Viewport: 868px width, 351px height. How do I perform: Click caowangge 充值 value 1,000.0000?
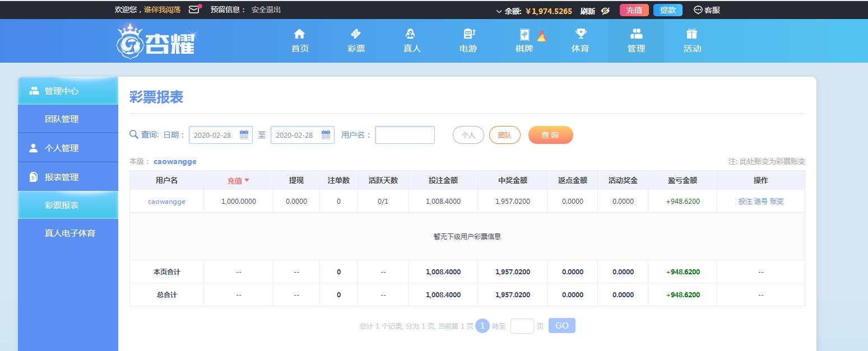pos(239,202)
